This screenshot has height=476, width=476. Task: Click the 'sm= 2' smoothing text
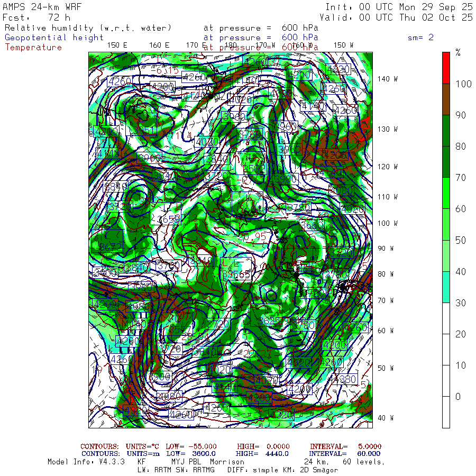click(x=421, y=38)
